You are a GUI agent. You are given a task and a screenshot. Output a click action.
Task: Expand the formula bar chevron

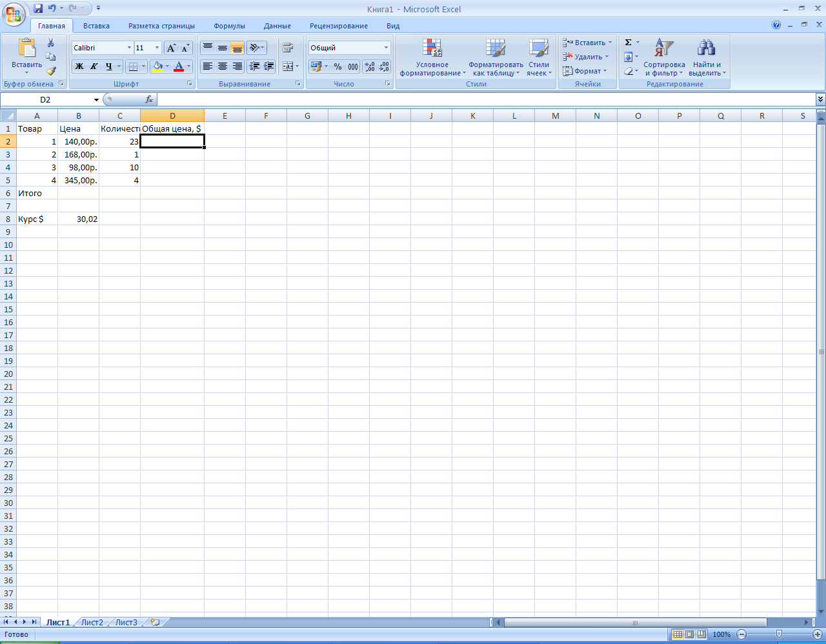click(820, 99)
